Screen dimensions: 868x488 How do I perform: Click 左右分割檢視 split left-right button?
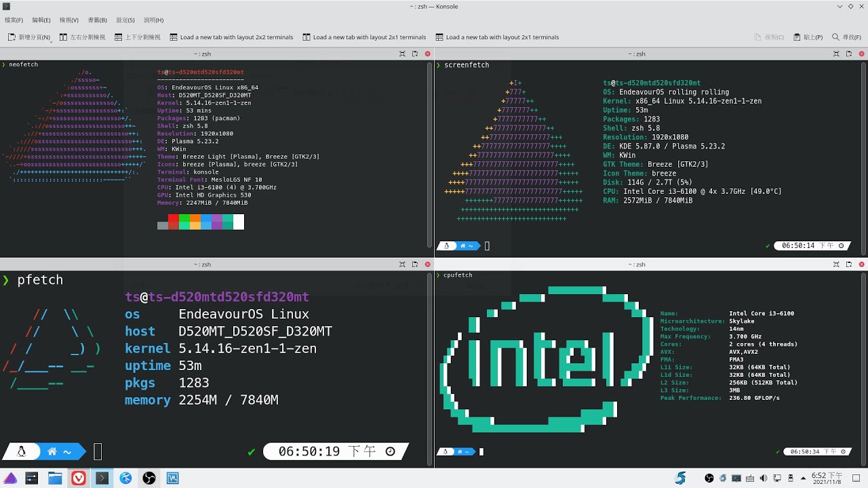pyautogui.click(x=83, y=37)
